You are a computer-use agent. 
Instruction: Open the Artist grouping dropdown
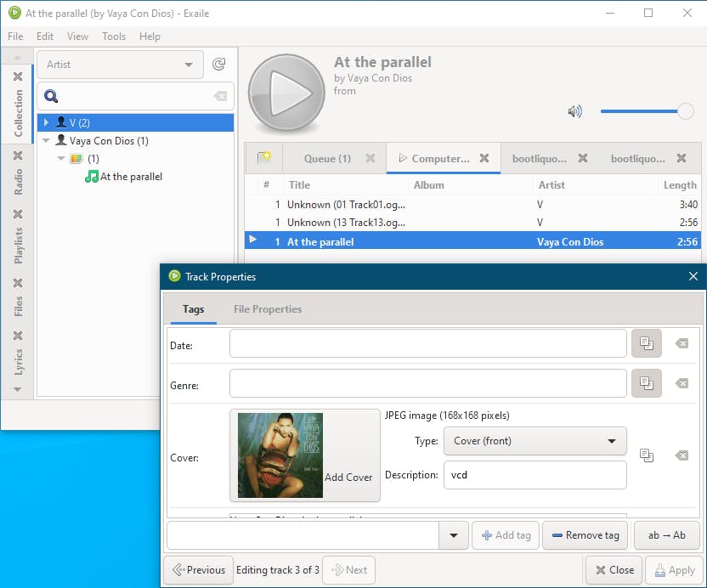(120, 65)
